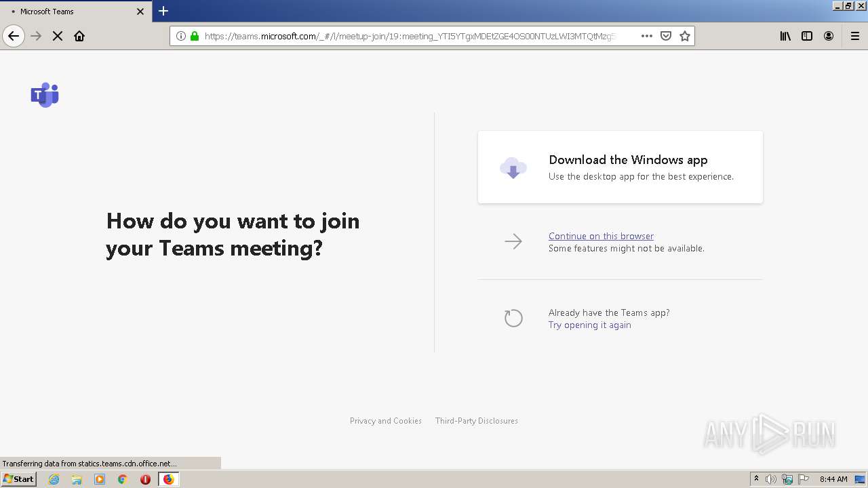Click the cloud download icon

(513, 167)
